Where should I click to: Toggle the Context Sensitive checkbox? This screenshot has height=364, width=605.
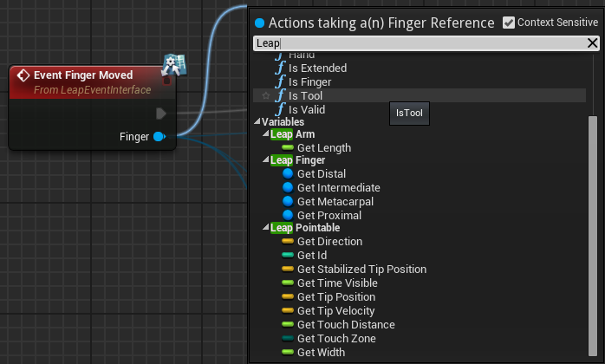click(x=509, y=23)
